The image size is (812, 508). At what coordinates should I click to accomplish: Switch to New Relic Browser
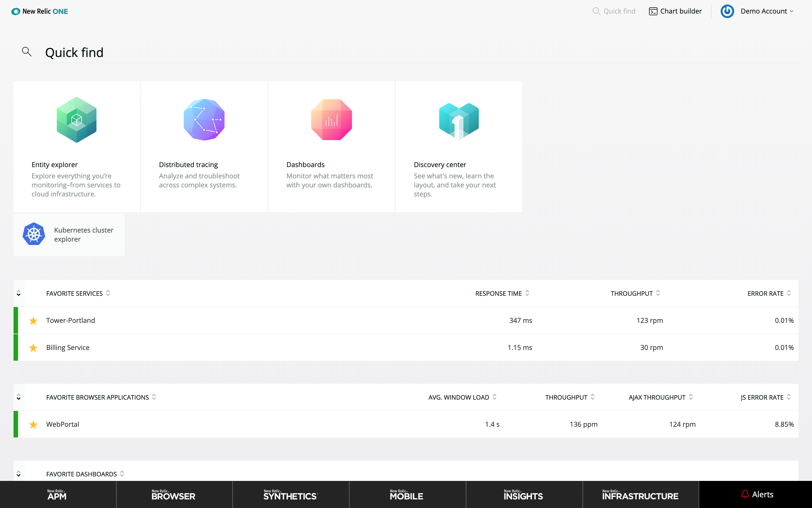click(174, 494)
